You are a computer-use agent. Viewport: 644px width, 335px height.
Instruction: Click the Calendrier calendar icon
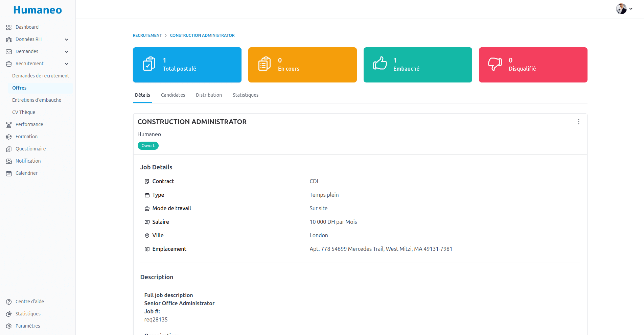[x=9, y=173]
